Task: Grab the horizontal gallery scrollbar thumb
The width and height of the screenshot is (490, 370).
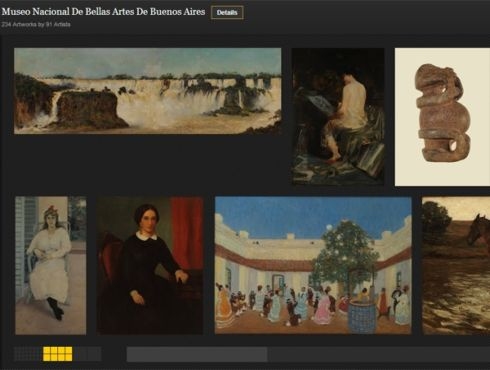Action: (x=197, y=354)
